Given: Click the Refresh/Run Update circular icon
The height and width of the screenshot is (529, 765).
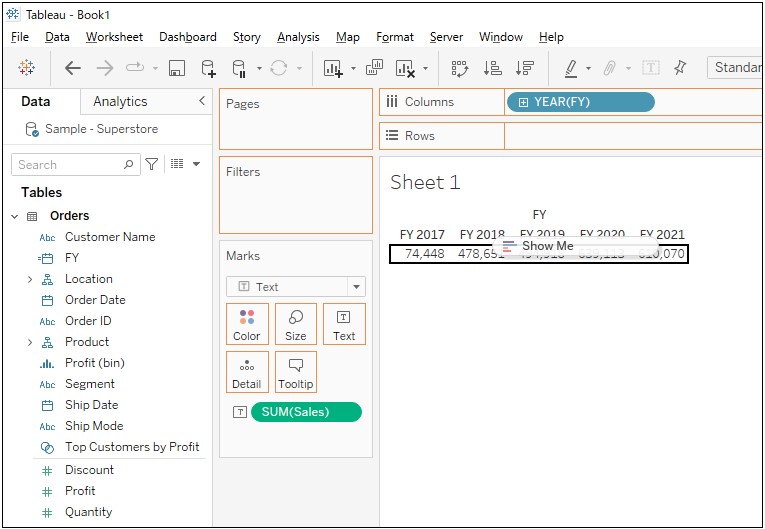Looking at the screenshot, I should [279, 68].
